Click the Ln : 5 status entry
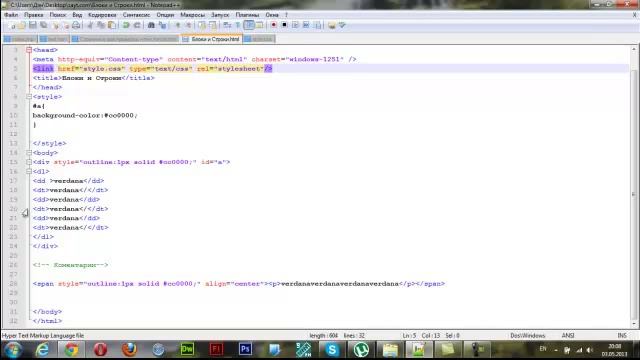 coord(409,336)
